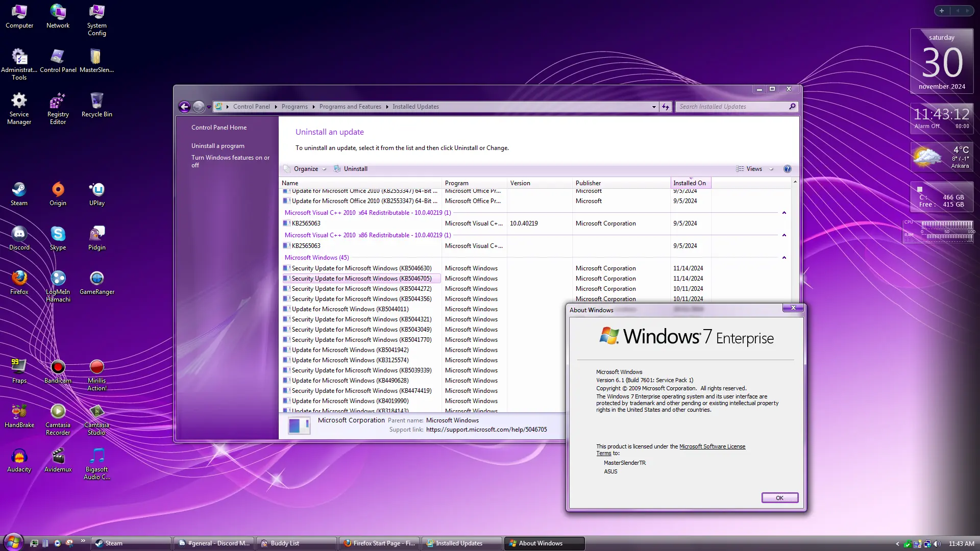Click the Uninstall toolbar button

pos(351,169)
